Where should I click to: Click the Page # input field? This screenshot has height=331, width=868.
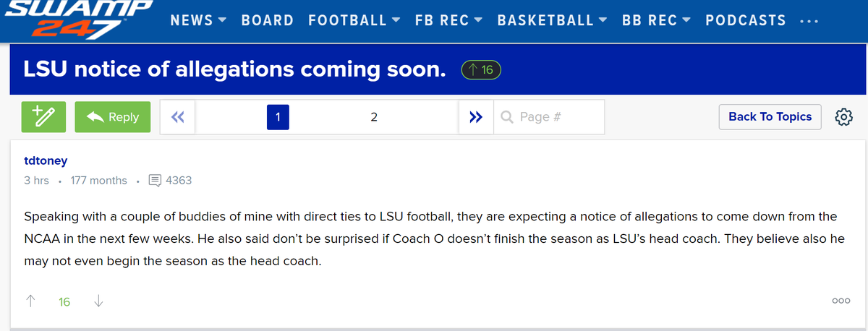point(550,116)
